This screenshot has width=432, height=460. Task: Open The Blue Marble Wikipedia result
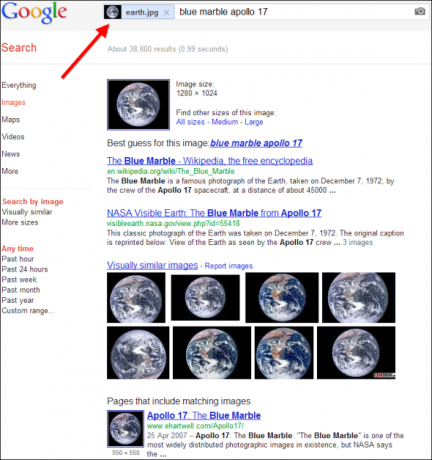tap(210, 161)
